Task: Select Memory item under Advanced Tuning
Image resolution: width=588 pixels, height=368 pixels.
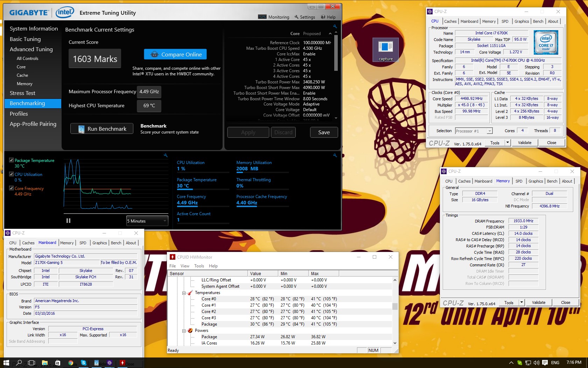Action: 24,84
